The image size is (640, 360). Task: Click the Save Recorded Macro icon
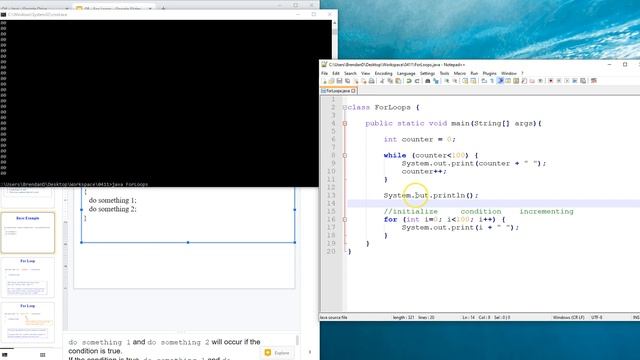582,81
